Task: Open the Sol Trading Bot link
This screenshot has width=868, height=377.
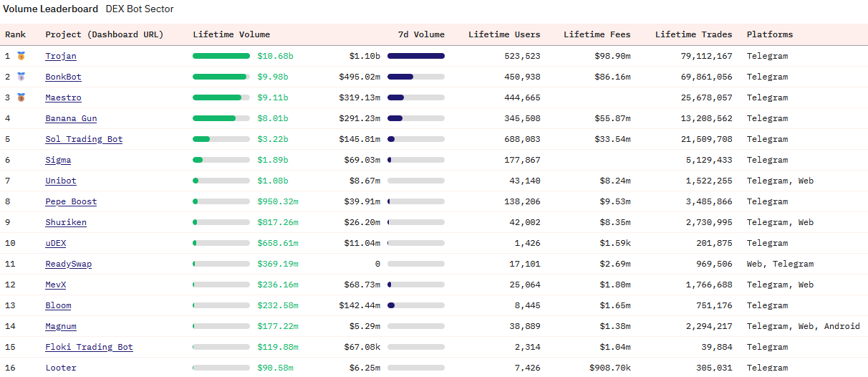Action: pyautogui.click(x=84, y=139)
